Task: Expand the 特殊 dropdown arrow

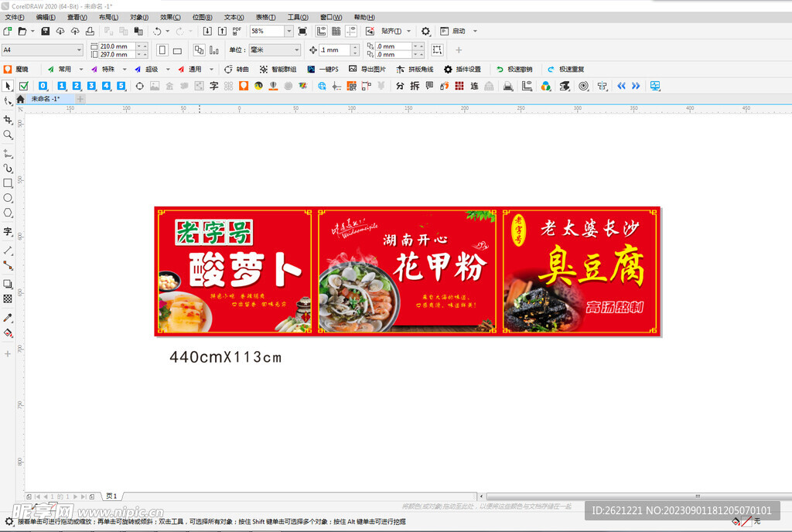Action: click(x=125, y=69)
